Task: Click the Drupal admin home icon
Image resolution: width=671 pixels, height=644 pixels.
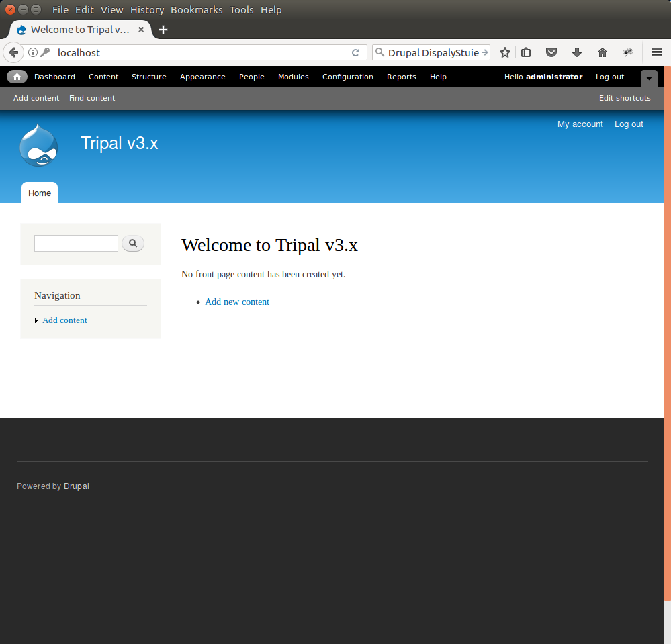Action: pyautogui.click(x=17, y=77)
